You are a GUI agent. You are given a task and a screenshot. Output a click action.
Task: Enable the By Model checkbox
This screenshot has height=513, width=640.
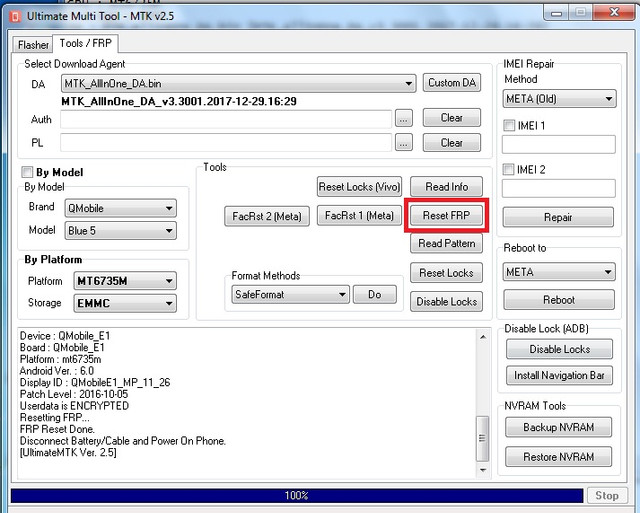click(x=27, y=172)
